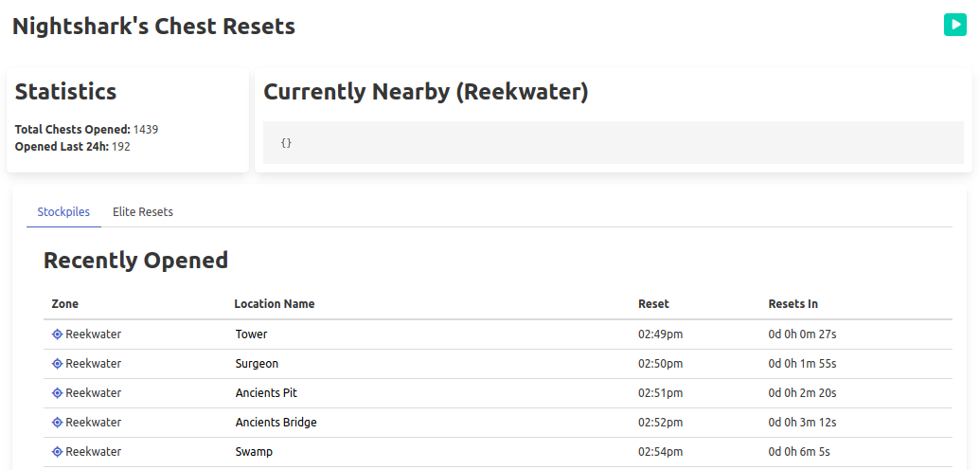Click the Reset column header
Viewport: 980px width, 470px height.
click(653, 304)
